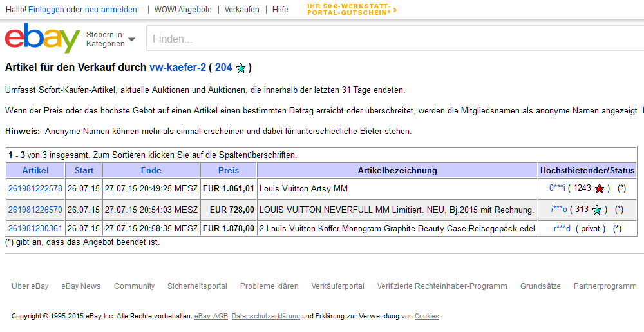Open Verkäuferportal footer link

point(337,286)
